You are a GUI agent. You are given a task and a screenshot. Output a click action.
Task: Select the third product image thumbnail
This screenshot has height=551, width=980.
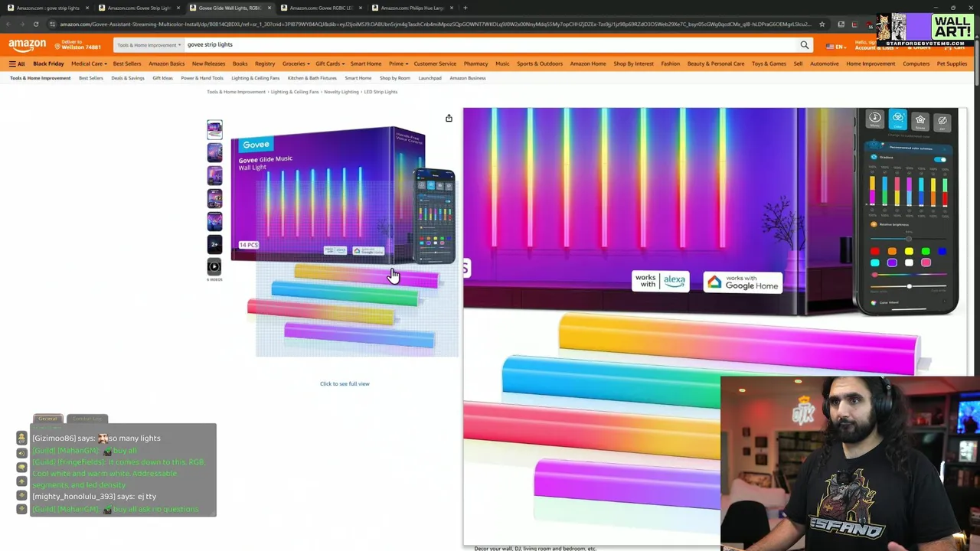point(214,175)
